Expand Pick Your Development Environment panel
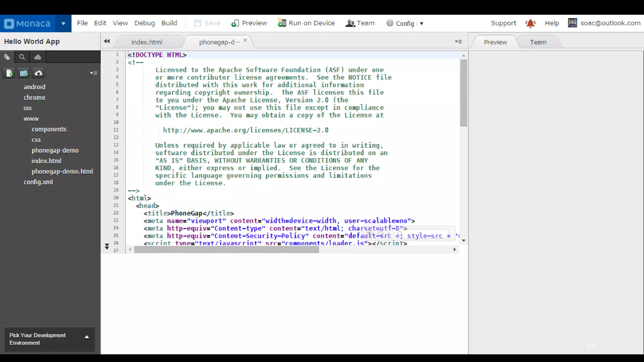 (87, 337)
